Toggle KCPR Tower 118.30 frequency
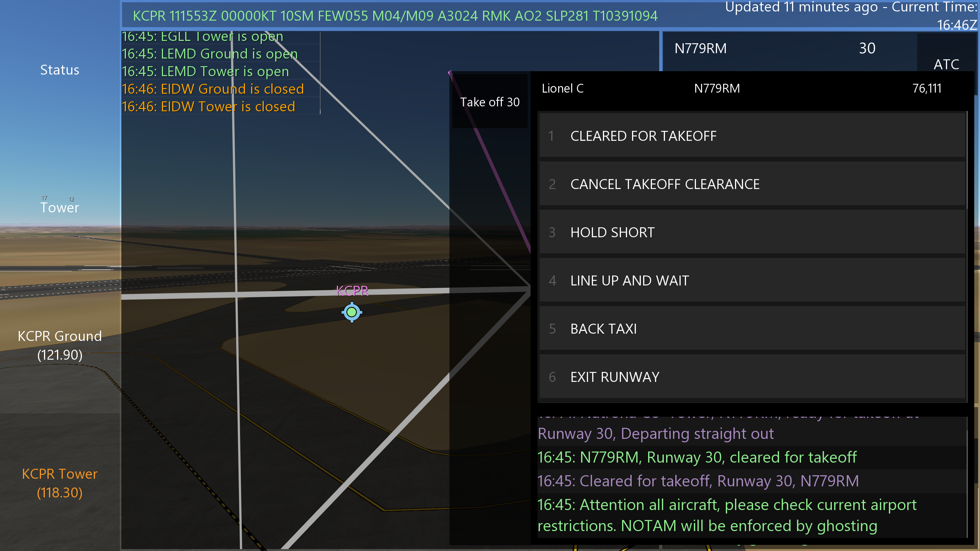The image size is (980, 551). [x=60, y=483]
